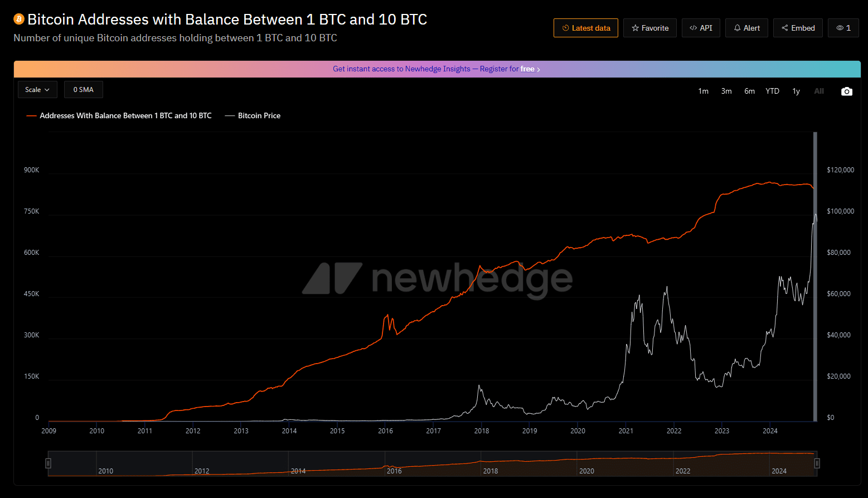Select the 1m time range
Screen dimensions: 868x498
click(x=704, y=91)
